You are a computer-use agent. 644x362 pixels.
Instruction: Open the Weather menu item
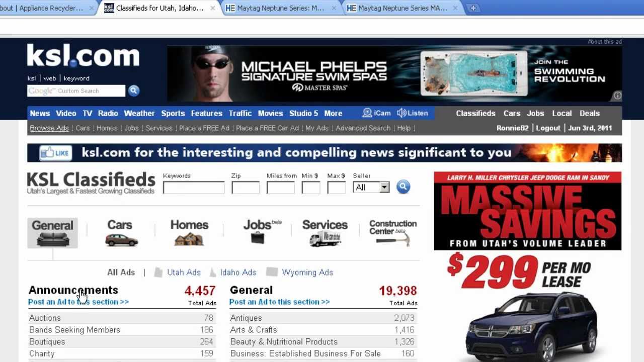[139, 113]
